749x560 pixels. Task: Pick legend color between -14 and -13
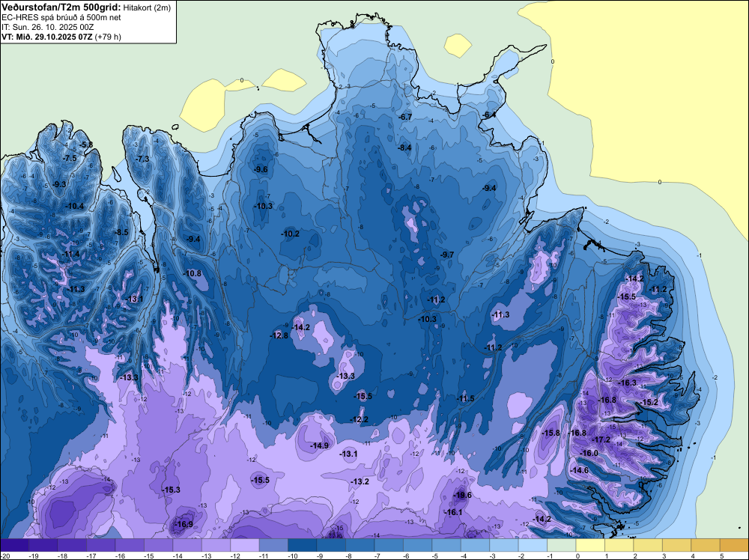187,545
